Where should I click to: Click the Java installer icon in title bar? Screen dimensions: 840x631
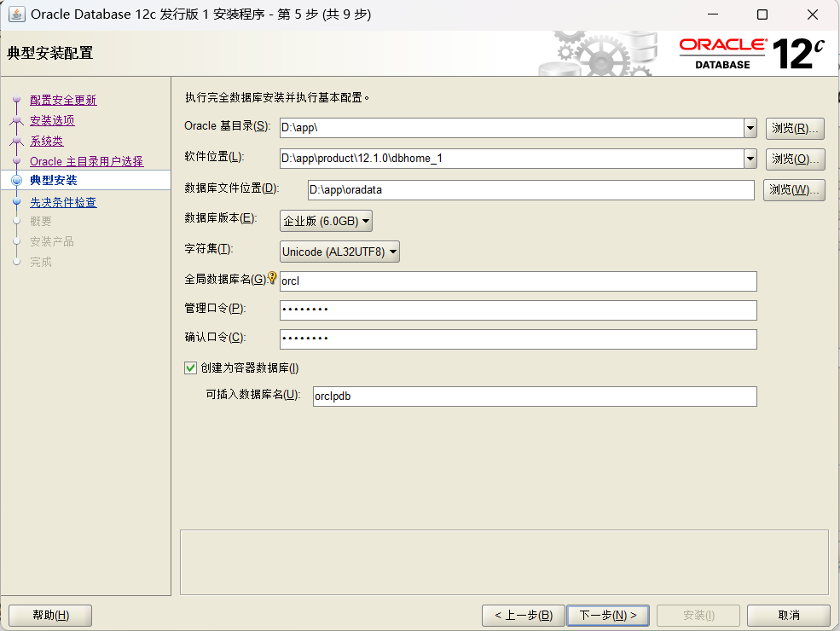16,14
